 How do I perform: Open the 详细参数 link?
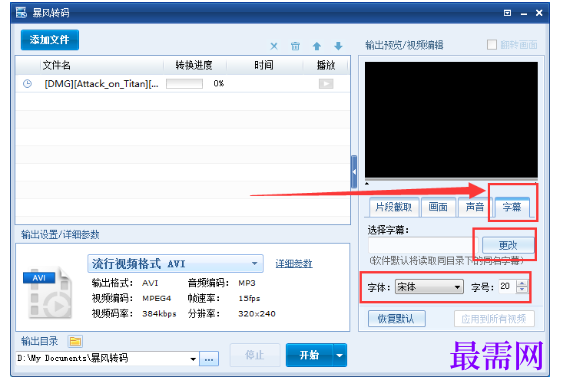(294, 264)
